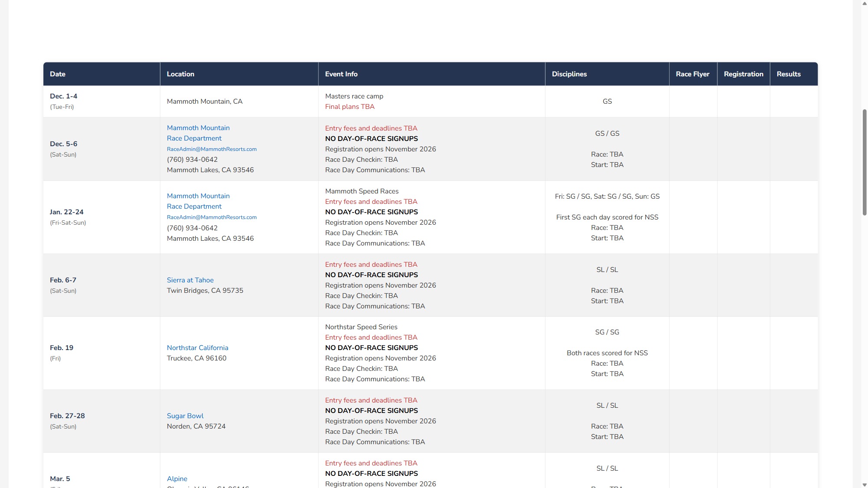The image size is (868, 488).
Task: Email RaceAdmin@MammothResorts.com in Jan. 22-24 row
Action: click(x=212, y=217)
